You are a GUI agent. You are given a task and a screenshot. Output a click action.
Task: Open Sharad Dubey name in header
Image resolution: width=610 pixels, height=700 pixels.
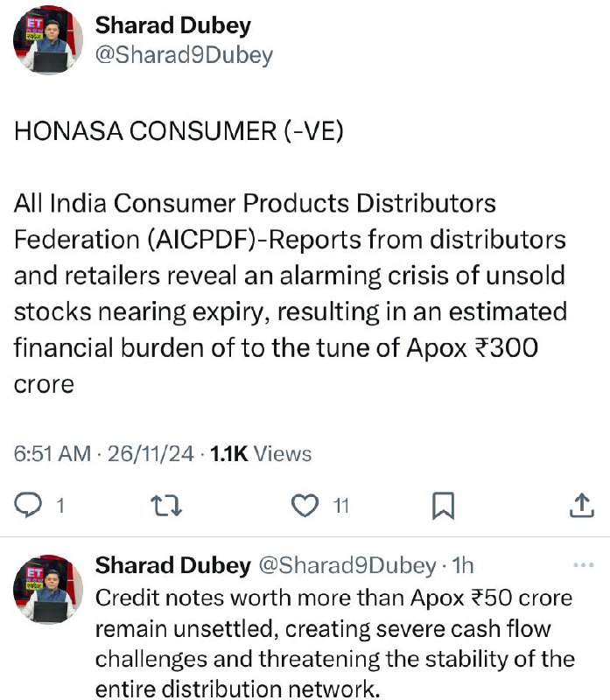coord(172,25)
